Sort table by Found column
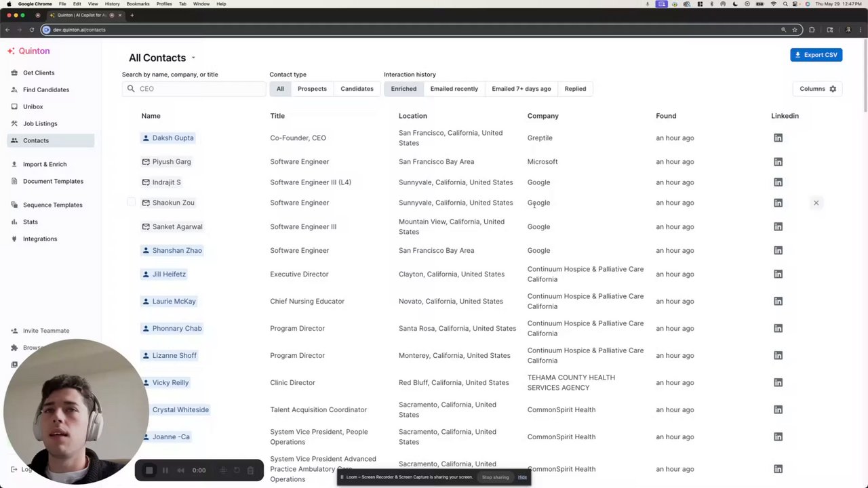The height and width of the screenshot is (488, 868). pos(666,116)
